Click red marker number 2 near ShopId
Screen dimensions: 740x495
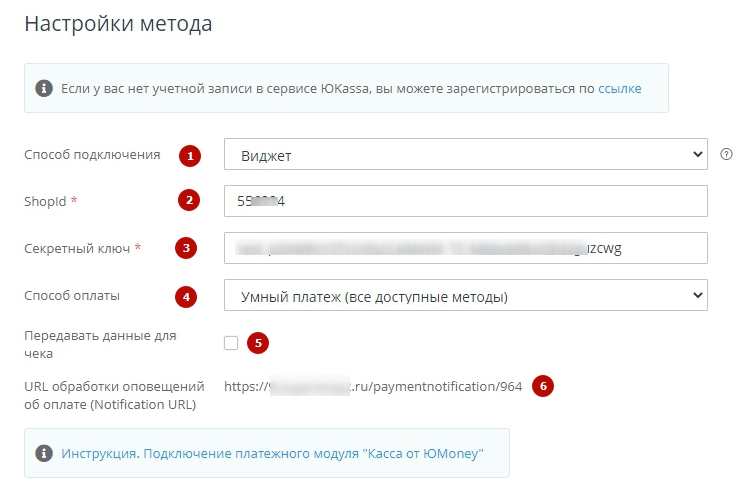coord(188,201)
